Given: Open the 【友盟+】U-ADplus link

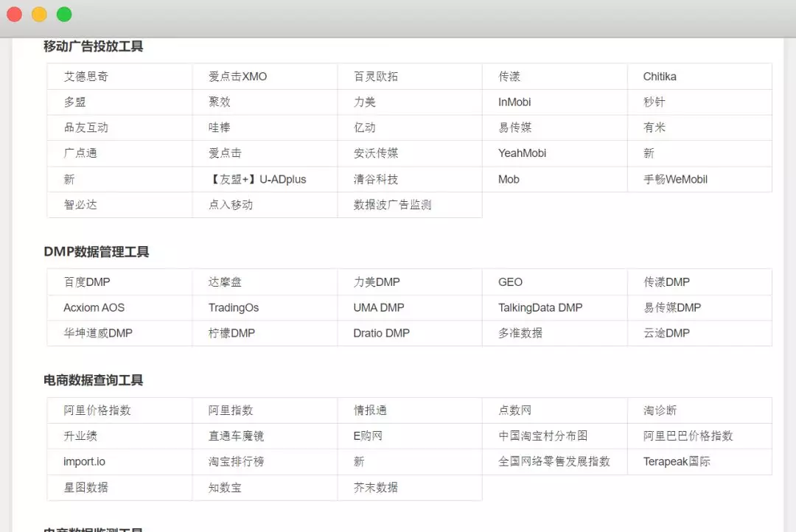Looking at the screenshot, I should [257, 179].
